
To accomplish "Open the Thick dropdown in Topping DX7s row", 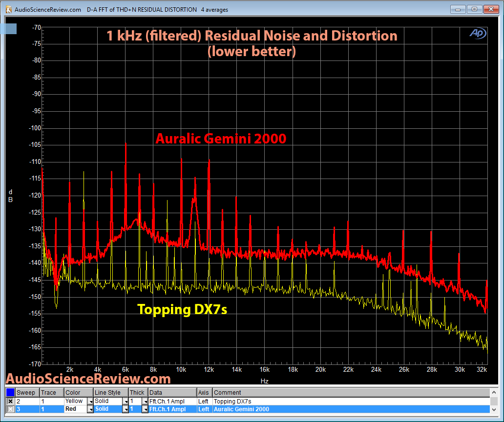I will click(145, 402).
